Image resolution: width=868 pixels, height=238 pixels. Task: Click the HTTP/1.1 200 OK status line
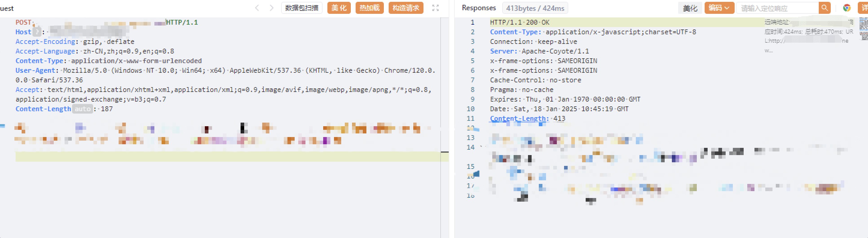[520, 22]
